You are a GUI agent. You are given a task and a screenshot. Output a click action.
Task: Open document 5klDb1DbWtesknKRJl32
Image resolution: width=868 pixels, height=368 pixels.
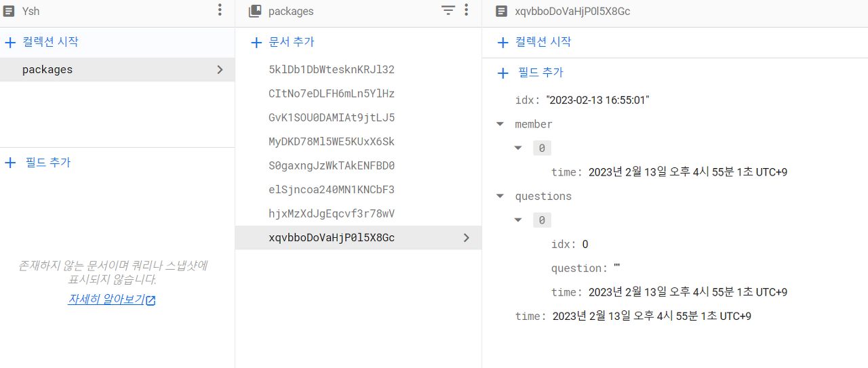(332, 70)
